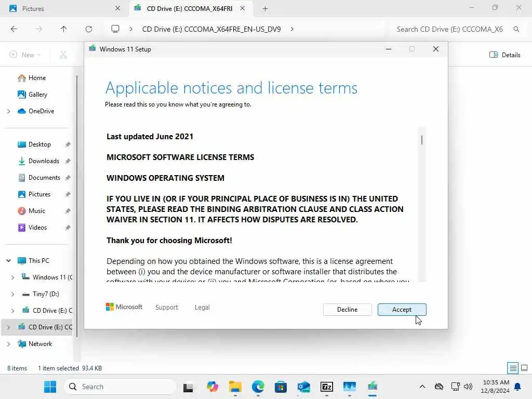Expand the Network tree node
The height and width of the screenshot is (399, 532).
point(8,344)
